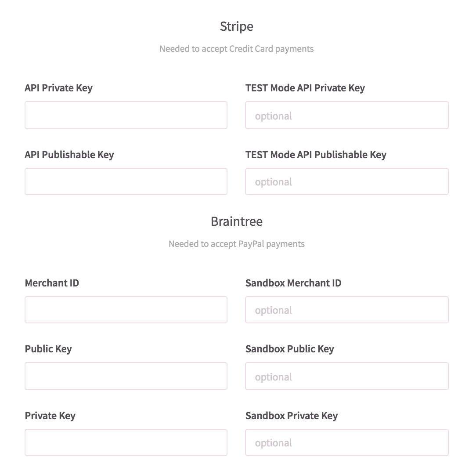Viewport: 476px width, 471px height.
Task: Focus the Braintree Private Key input
Action: [126, 442]
